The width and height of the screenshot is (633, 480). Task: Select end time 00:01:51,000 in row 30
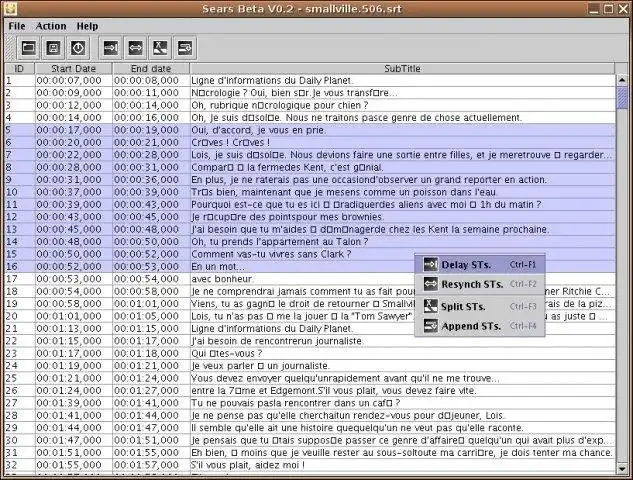click(x=151, y=440)
